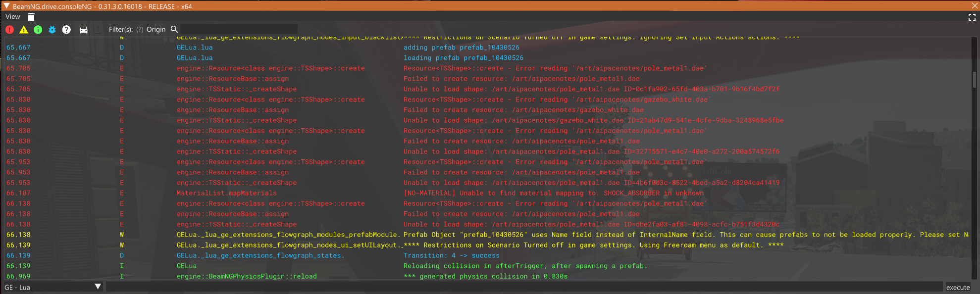Click the shape ID dbe2fa03 error message

[x=591, y=224]
